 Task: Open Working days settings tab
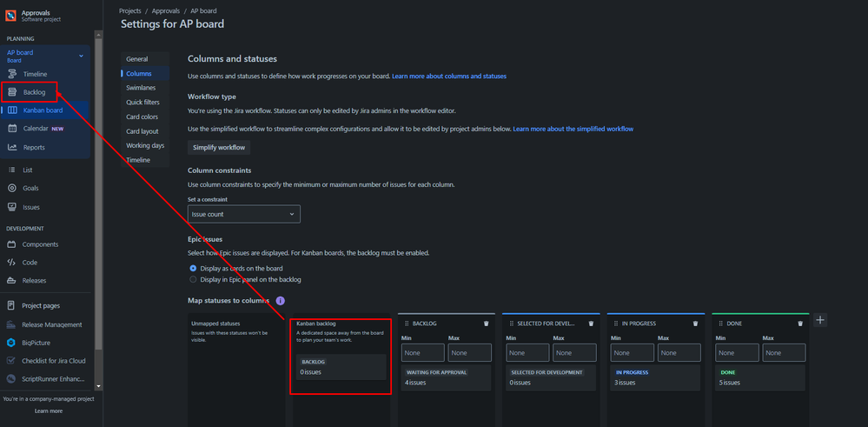click(x=145, y=145)
